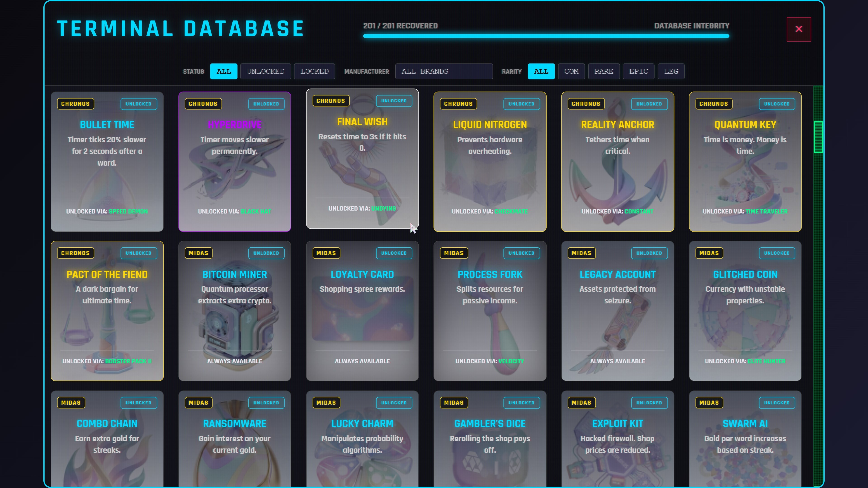Click 'Gain interest on your current gold.'
The width and height of the screenshot is (868, 488).
point(235,444)
